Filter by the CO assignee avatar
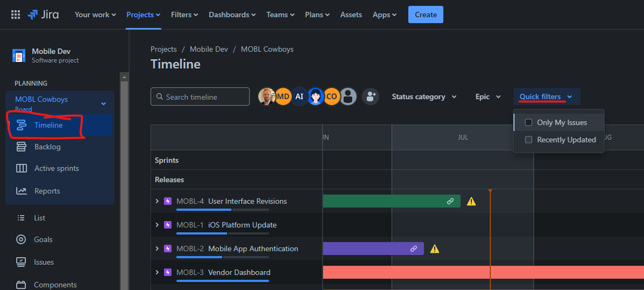Viewport: 644px width, 290px height. coord(332,97)
